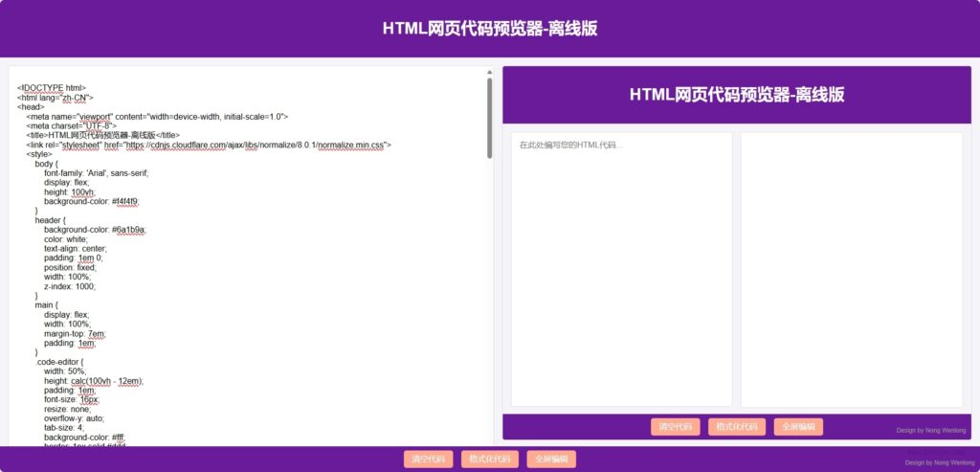Screen dimensions: 980x472
Task: Click the '.code-editor {' code line
Action: [x=58, y=361]
